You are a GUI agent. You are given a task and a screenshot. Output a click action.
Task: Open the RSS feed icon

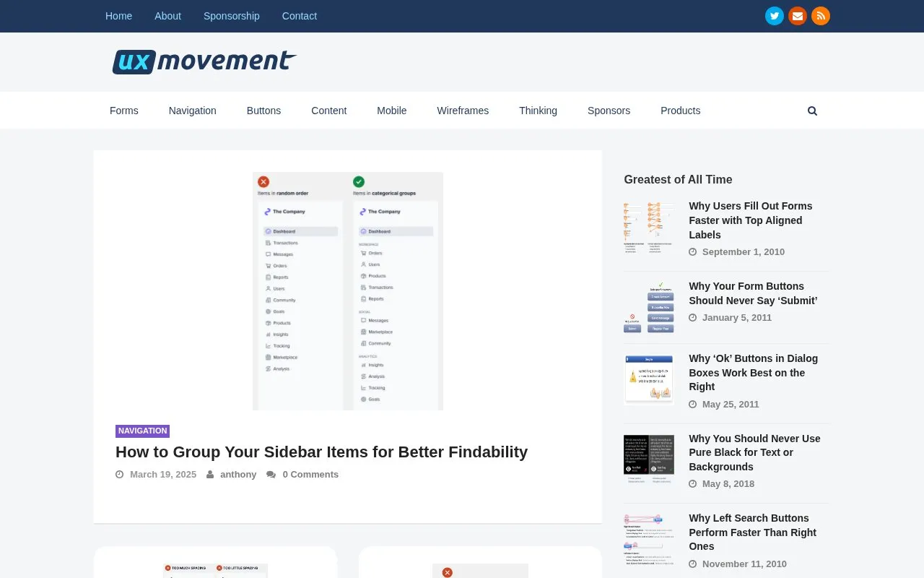pyautogui.click(x=821, y=16)
